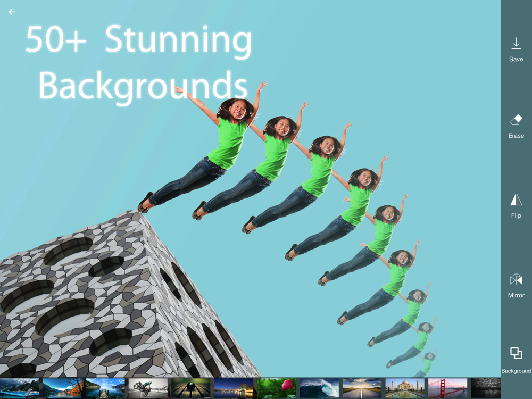This screenshot has width=532, height=399.
Task: Open the Background tool icon
Action: point(516,353)
